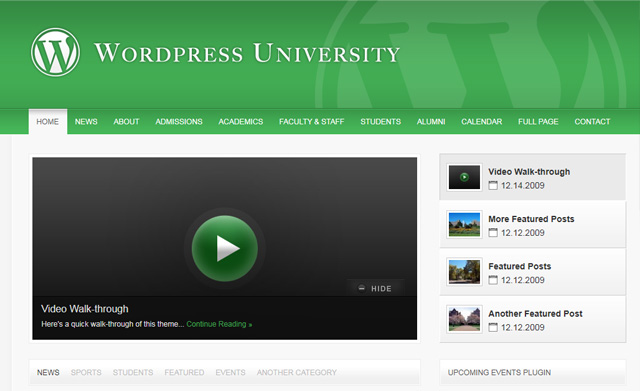Viewport: 640px width, 391px height.
Task: Click the minus icon beside Hide
Action: click(362, 288)
